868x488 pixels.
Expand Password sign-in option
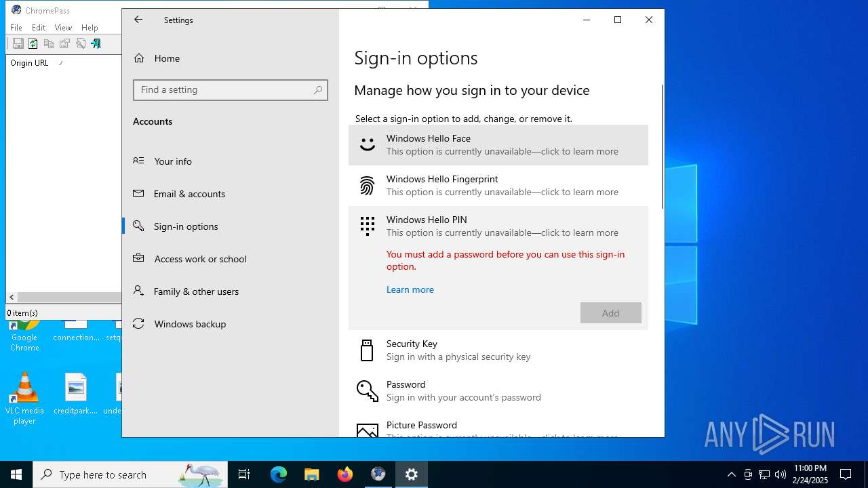pos(498,391)
